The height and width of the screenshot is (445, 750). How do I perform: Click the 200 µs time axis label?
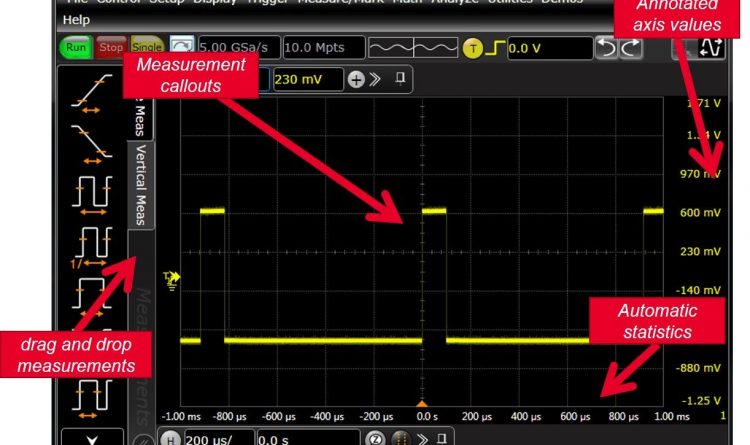(476, 417)
